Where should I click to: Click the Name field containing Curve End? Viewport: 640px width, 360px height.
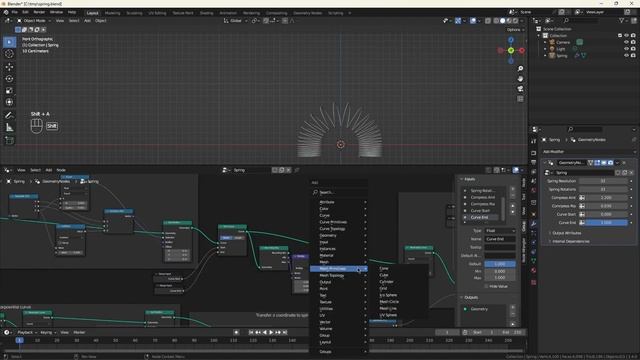pyautogui.click(x=500, y=239)
